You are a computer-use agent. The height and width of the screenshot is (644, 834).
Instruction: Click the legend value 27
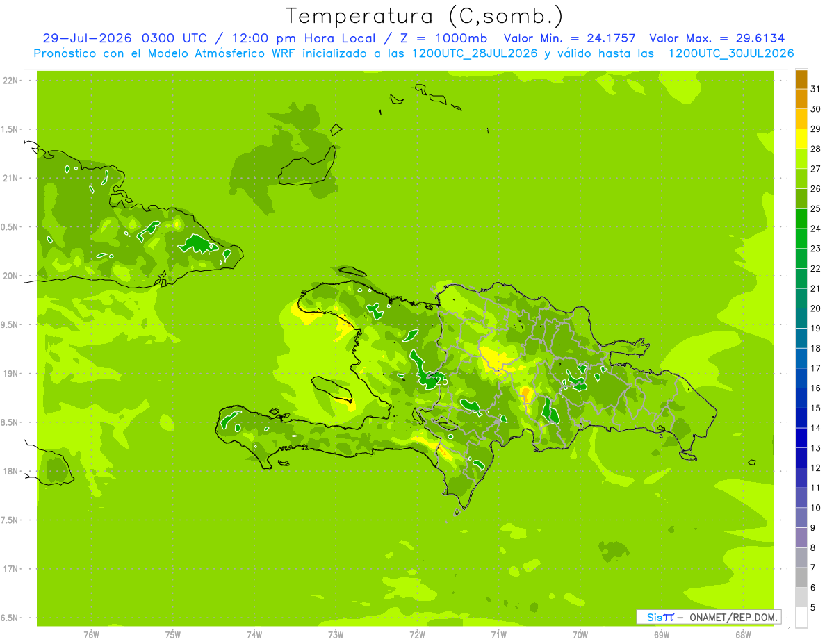click(816, 169)
